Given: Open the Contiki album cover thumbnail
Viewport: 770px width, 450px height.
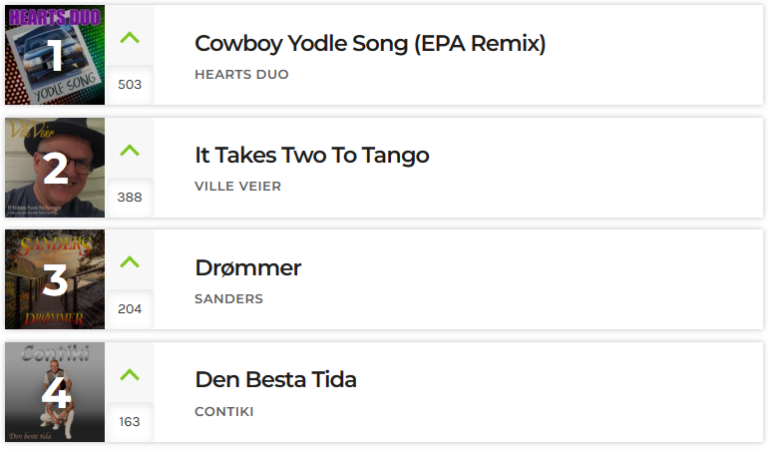Looking at the screenshot, I should coord(55,392).
